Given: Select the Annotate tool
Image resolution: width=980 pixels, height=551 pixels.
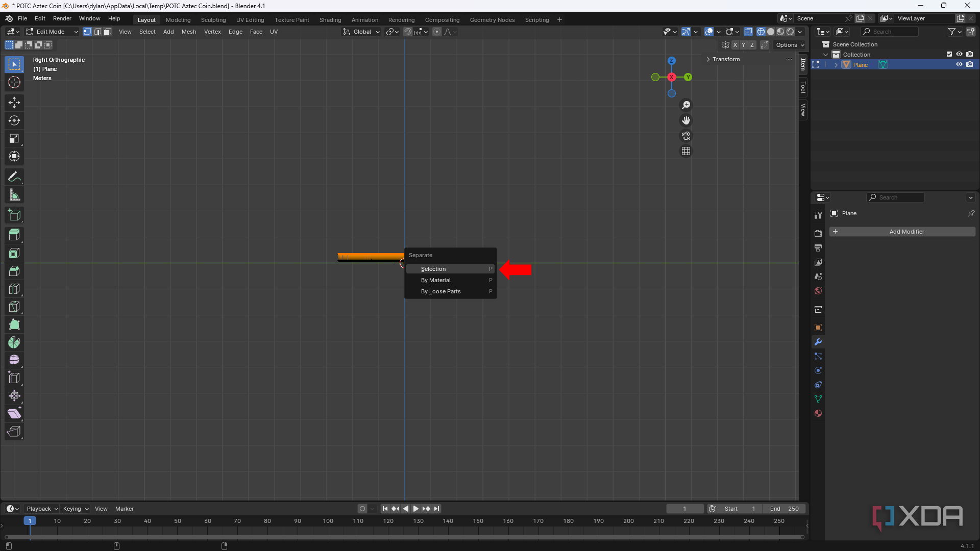Looking at the screenshot, I should (x=14, y=176).
